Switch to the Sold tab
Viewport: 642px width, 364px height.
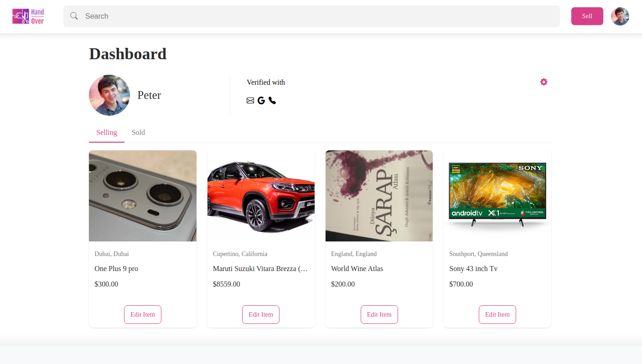coord(138,132)
